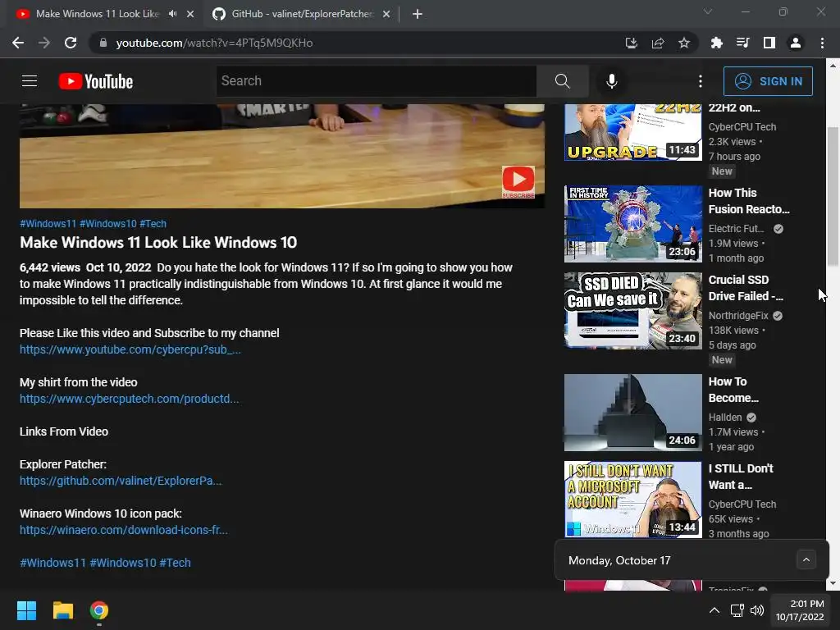Open media controls icon in toolbar
The width and height of the screenshot is (840, 630).
(x=742, y=43)
